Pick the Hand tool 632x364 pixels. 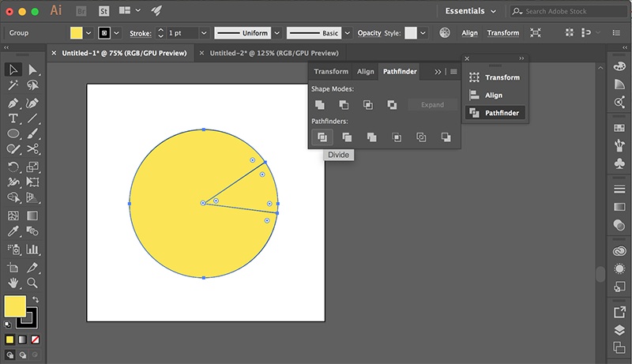coord(13,283)
